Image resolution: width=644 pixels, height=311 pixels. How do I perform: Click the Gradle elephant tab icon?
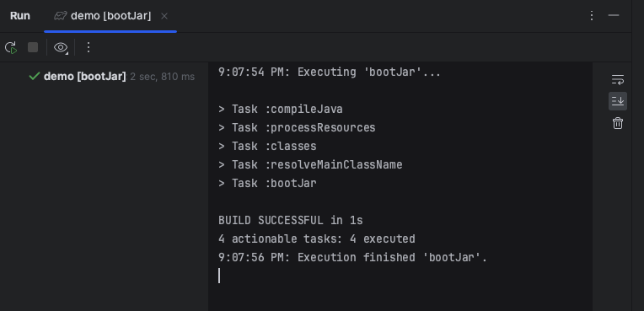[x=61, y=16]
